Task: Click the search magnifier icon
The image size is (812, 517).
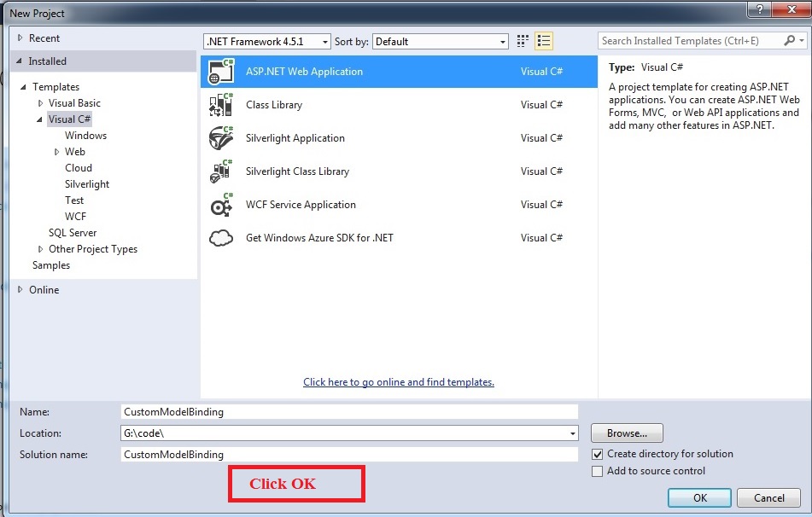Action: pos(789,40)
